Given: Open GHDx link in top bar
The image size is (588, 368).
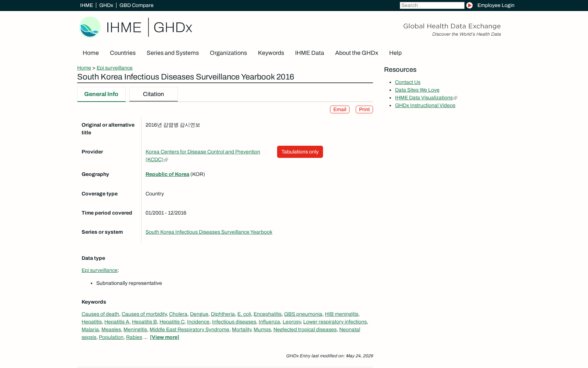Looking at the screenshot, I should [106, 5].
